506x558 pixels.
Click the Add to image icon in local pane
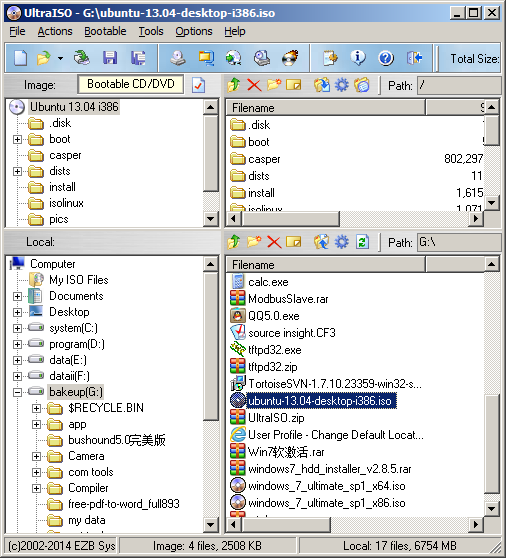[x=322, y=242]
